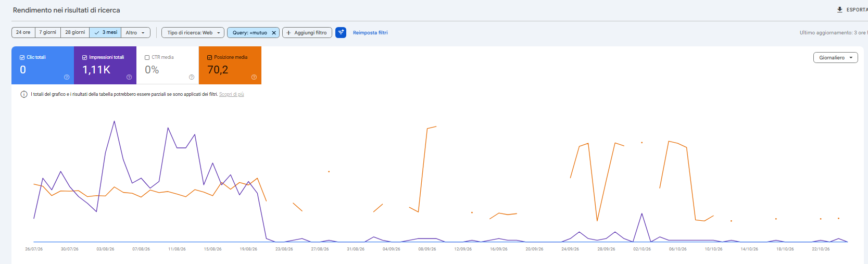Click the Reimposta filtri link
Viewport: 868px width, 264px height.
point(370,33)
